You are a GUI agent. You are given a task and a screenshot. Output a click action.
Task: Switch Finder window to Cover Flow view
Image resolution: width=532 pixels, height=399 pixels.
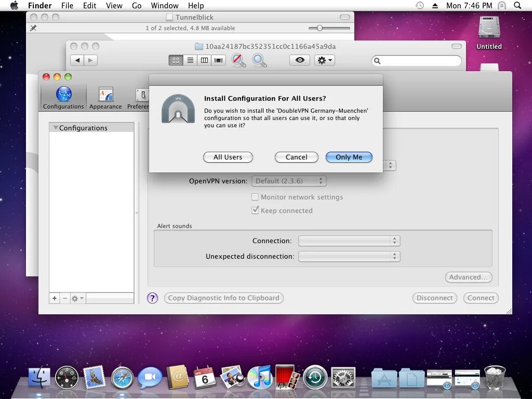(219, 60)
